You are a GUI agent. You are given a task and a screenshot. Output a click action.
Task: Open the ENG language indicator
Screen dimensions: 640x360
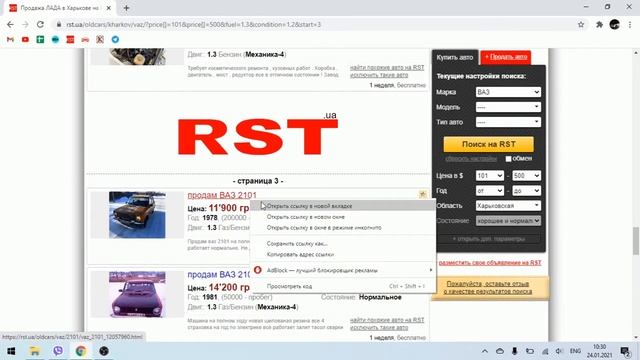575,351
